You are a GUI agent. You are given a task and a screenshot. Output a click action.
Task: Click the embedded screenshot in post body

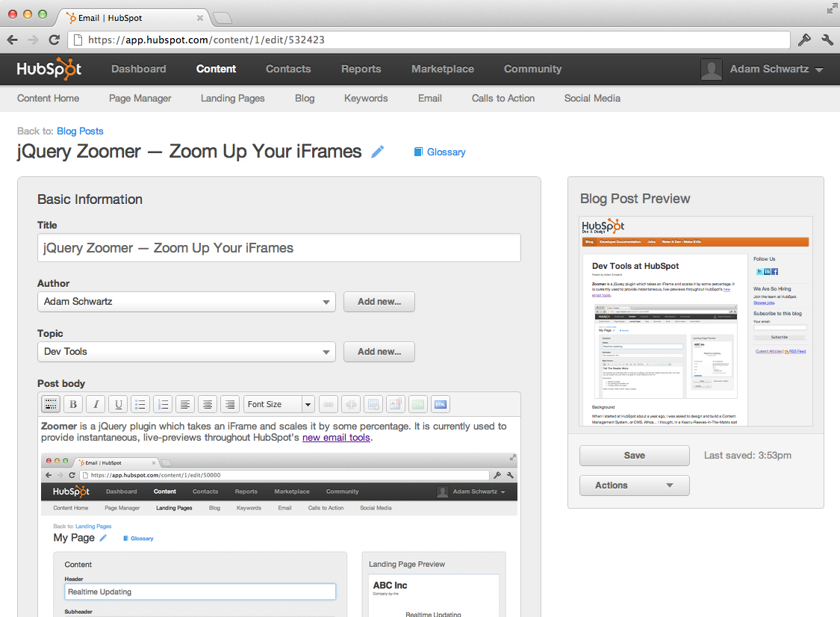(x=279, y=534)
